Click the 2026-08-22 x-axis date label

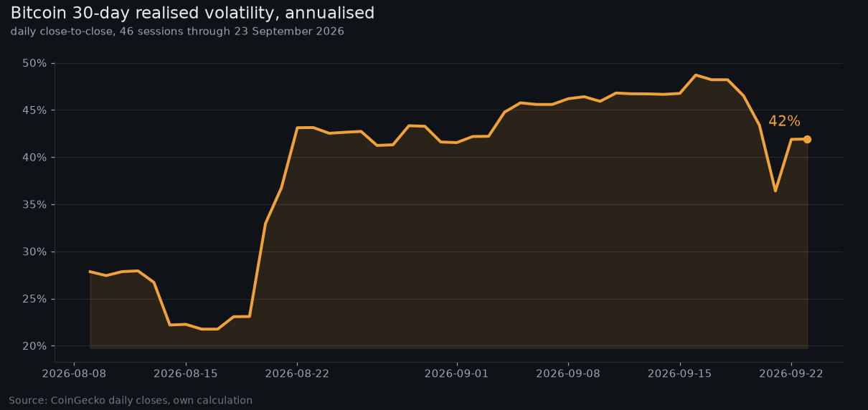click(x=297, y=373)
